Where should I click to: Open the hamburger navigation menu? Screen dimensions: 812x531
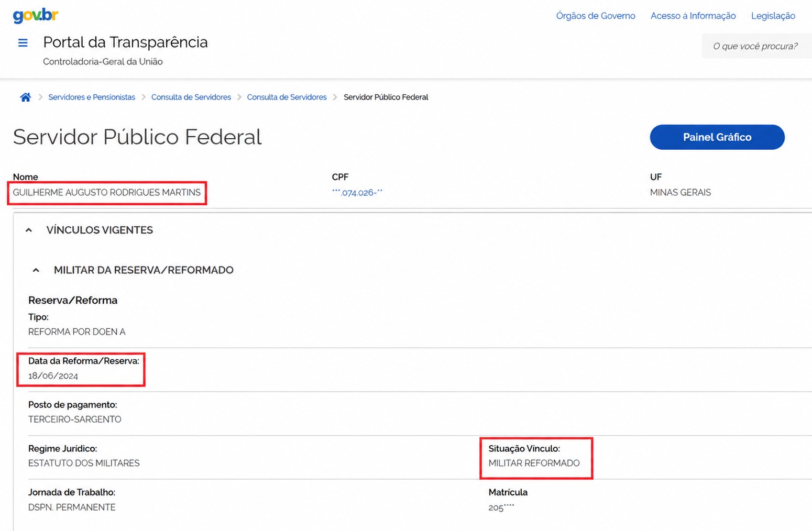click(23, 42)
